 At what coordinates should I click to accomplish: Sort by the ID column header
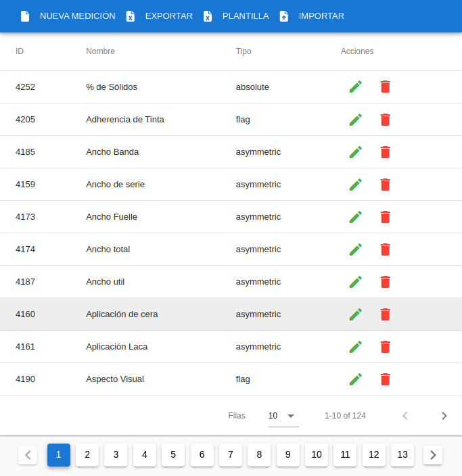(x=20, y=51)
